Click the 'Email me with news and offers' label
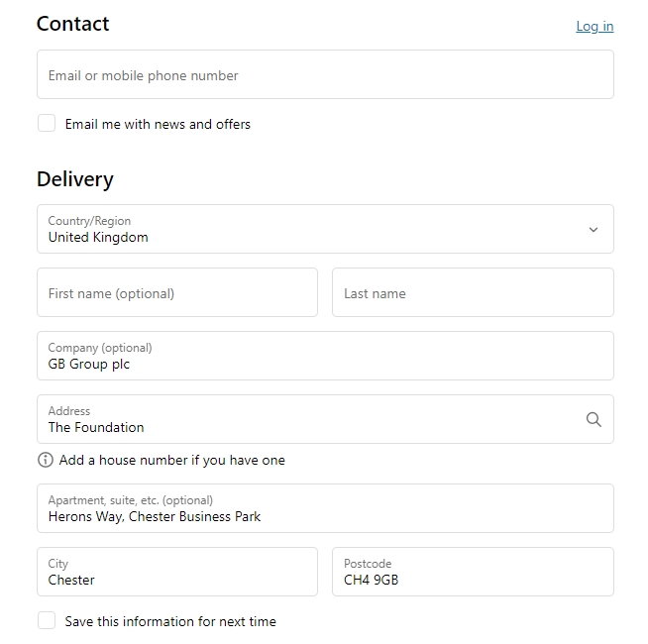Image resolution: width=648 pixels, height=644 pixels. 158,124
